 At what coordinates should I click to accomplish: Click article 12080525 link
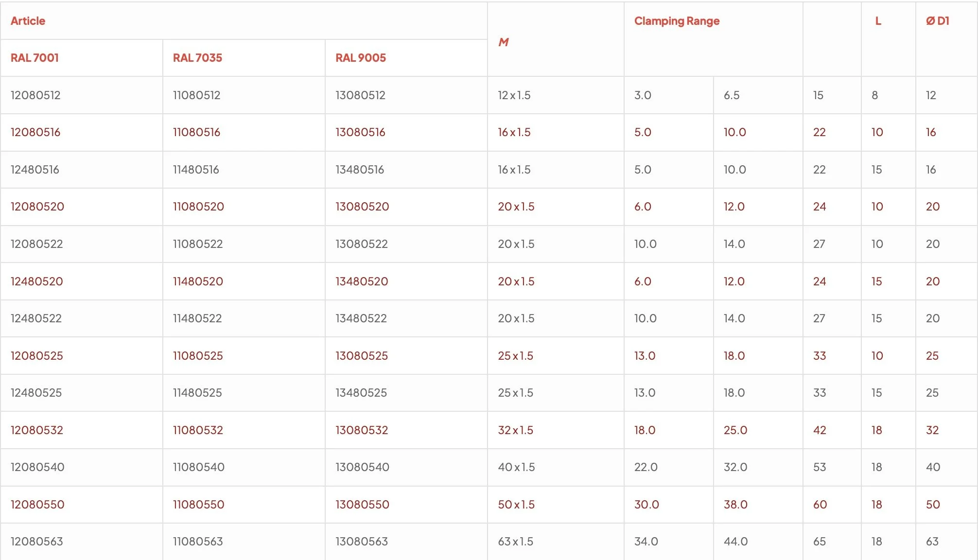click(x=37, y=356)
